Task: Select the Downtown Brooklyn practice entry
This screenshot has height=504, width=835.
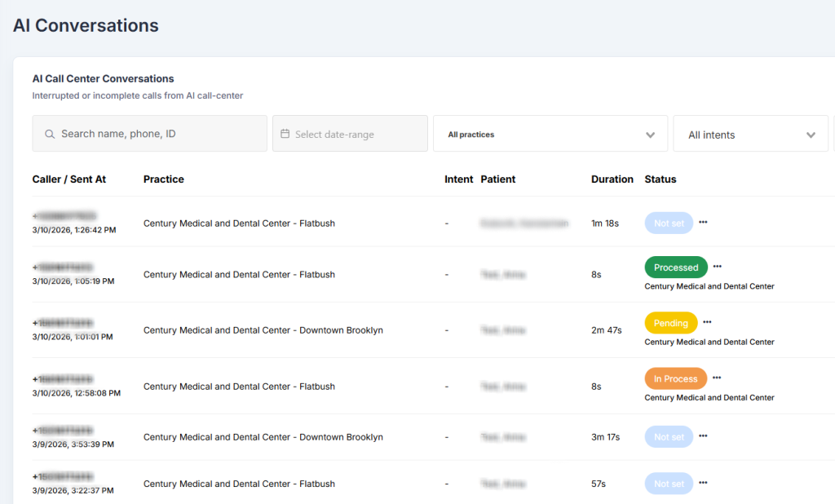Action: tap(263, 329)
